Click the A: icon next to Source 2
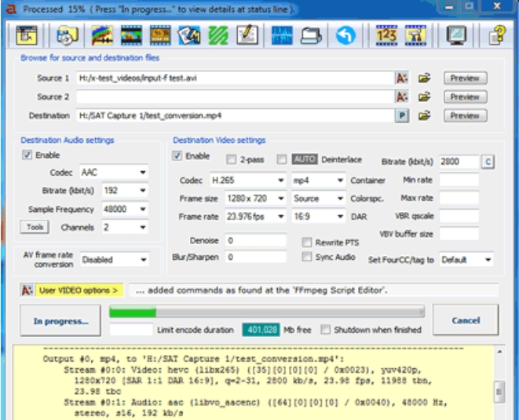Image resolution: width=519 pixels, height=420 pixels. coord(402,97)
